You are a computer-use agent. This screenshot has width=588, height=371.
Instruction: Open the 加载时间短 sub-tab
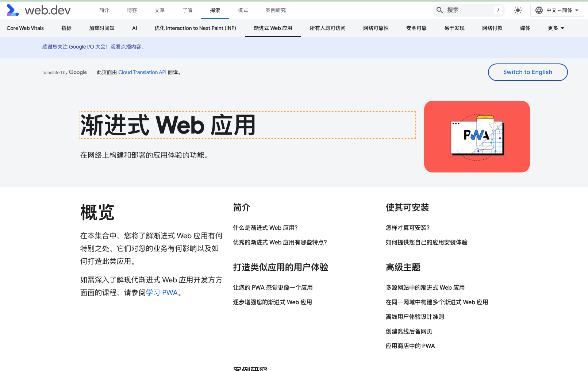(102, 28)
